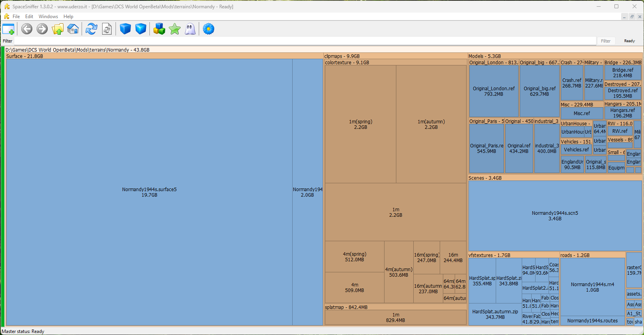Open the Help menu
Image resolution: width=644 pixels, height=335 pixels.
click(x=68, y=17)
